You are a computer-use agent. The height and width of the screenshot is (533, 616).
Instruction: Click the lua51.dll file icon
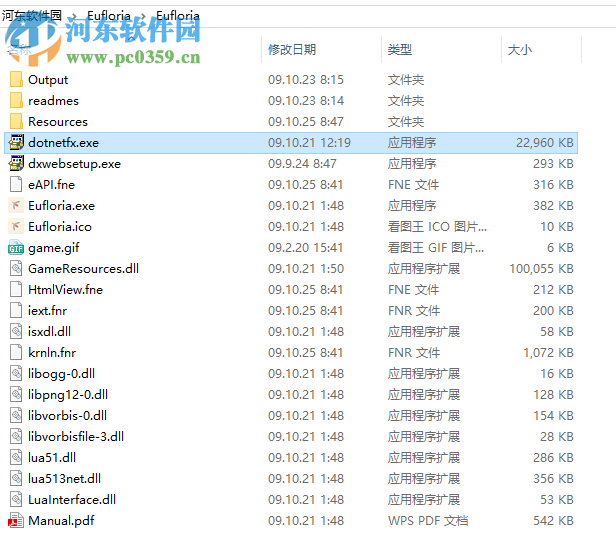pos(16,458)
